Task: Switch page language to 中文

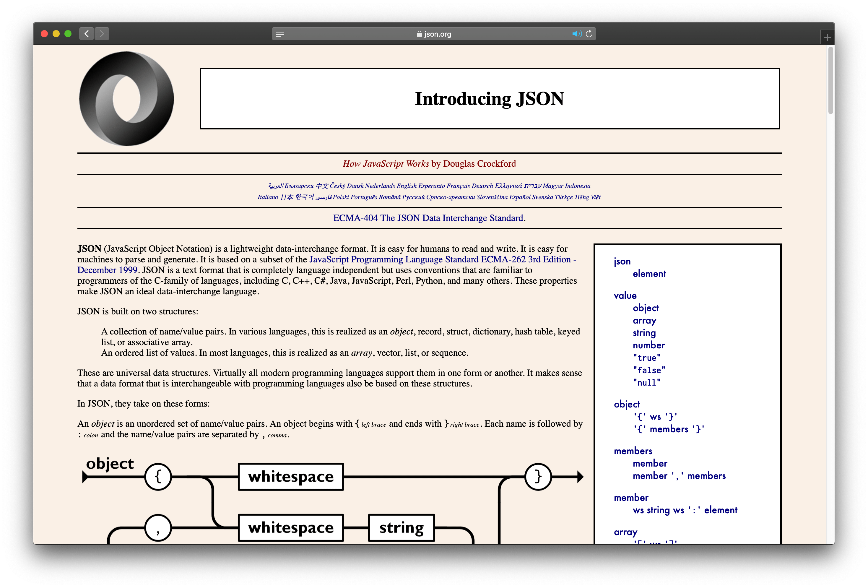Action: (322, 186)
